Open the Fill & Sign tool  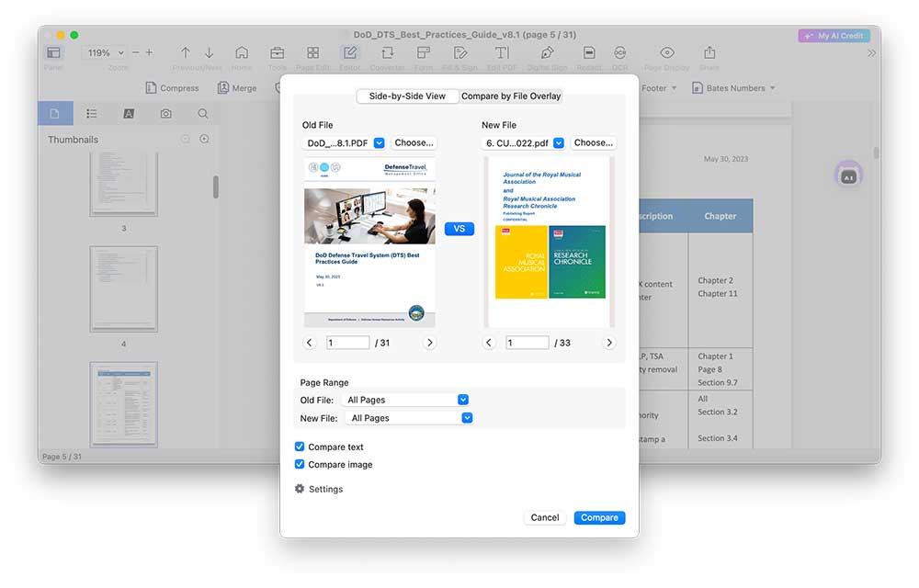(x=460, y=52)
